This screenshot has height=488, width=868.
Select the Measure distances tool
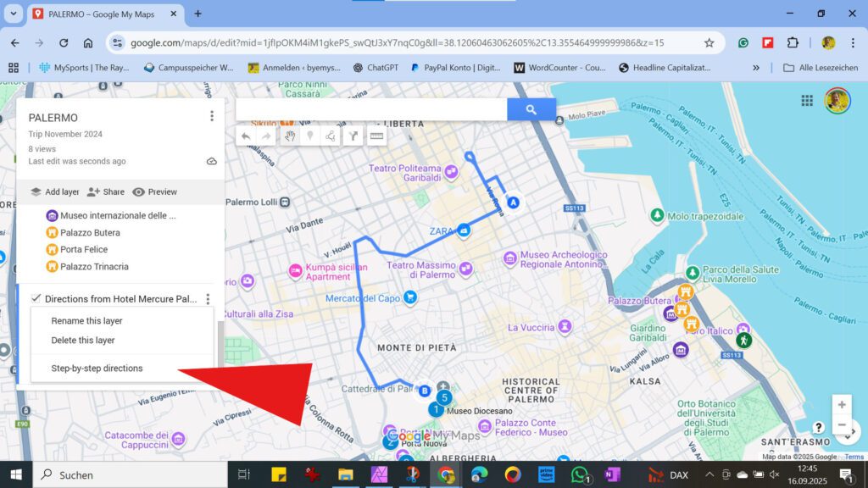376,136
